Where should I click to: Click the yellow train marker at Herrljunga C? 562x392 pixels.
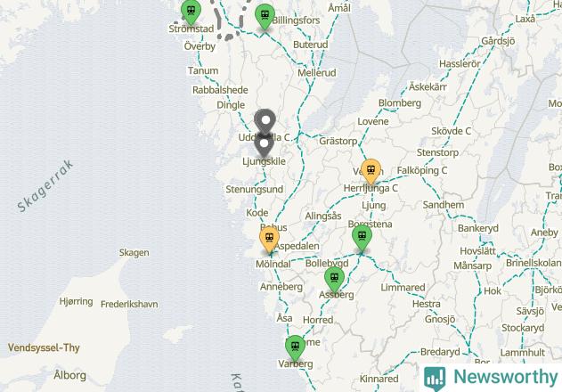(x=371, y=172)
